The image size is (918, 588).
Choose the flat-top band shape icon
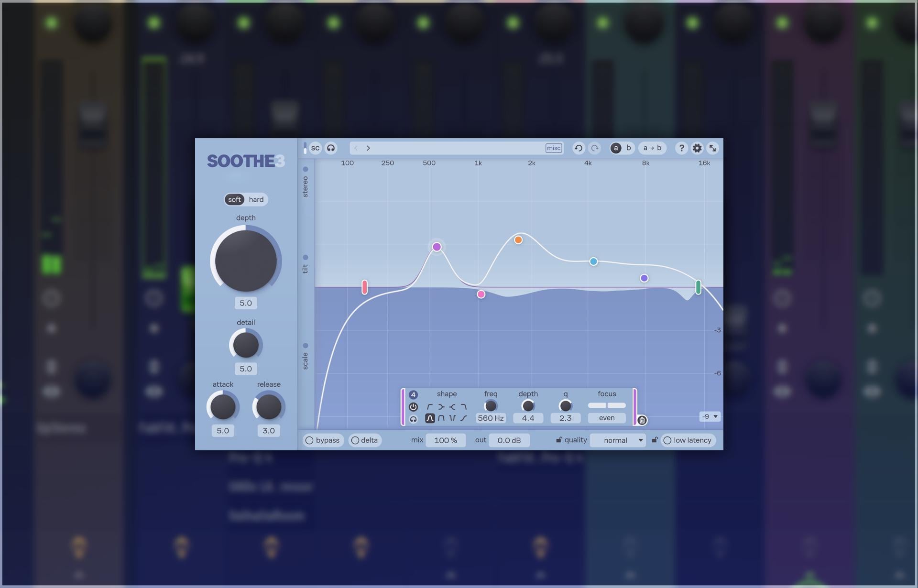pos(441,418)
